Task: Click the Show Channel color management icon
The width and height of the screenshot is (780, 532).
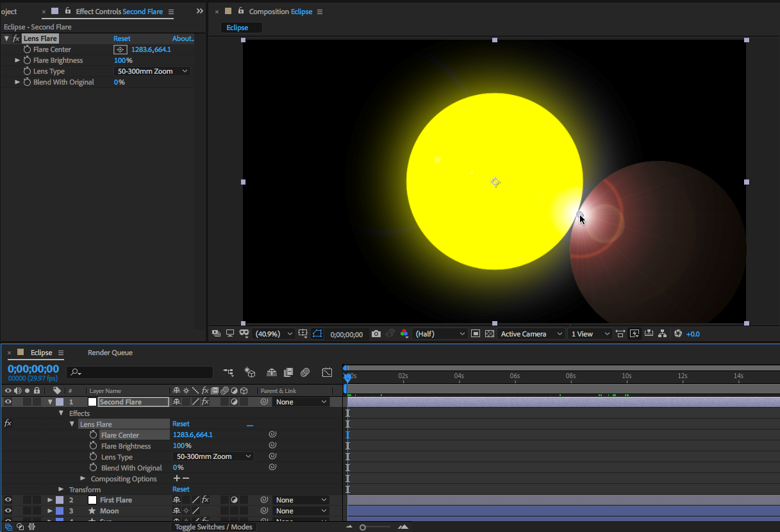Action: tap(404, 334)
